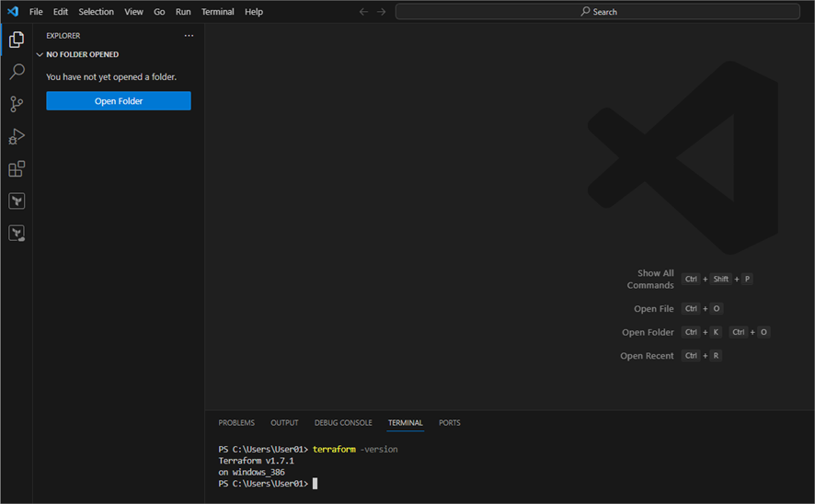Switch to the PORTS tab
This screenshot has width=815, height=504.
(450, 422)
